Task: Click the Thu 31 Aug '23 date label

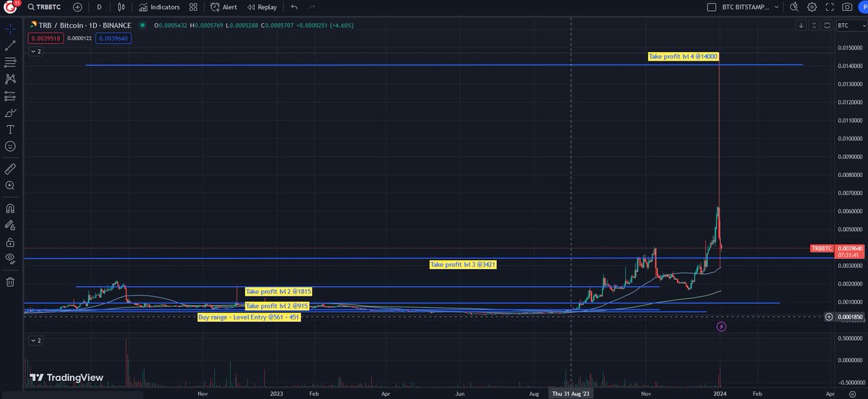Action: pyautogui.click(x=571, y=395)
